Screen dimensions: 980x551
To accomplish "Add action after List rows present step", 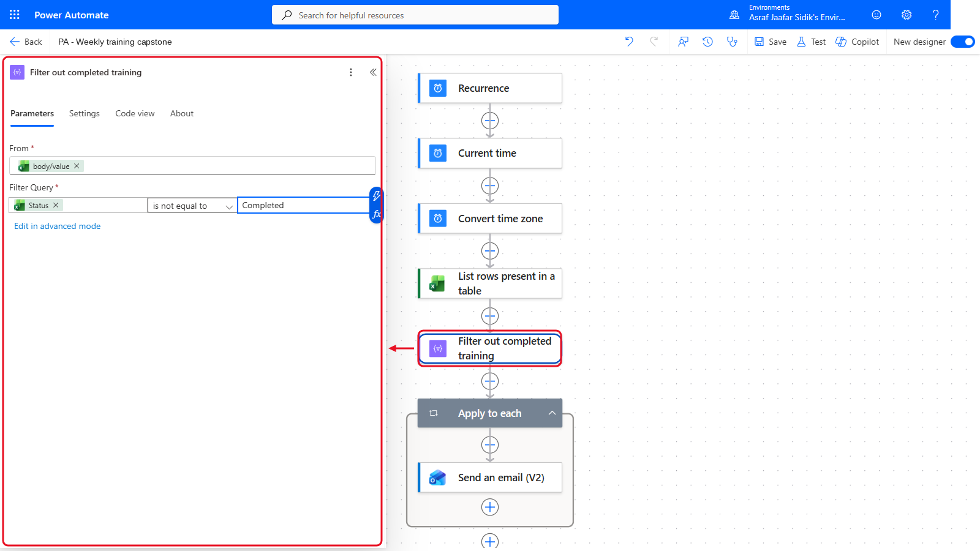I will (x=490, y=316).
